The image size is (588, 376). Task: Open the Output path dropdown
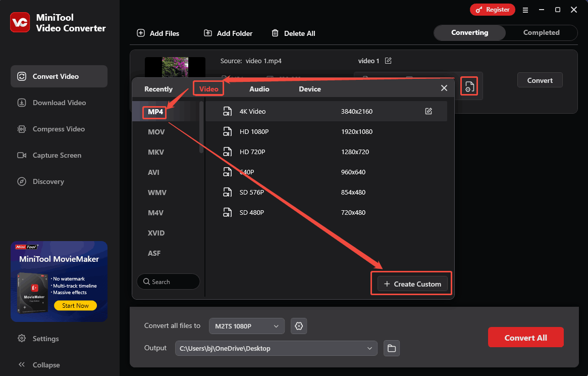[x=276, y=348]
